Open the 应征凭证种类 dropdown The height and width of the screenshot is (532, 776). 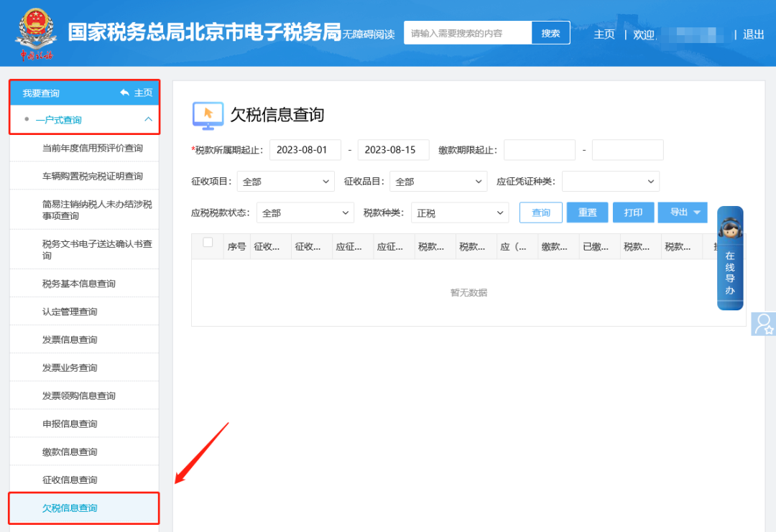tap(610, 182)
